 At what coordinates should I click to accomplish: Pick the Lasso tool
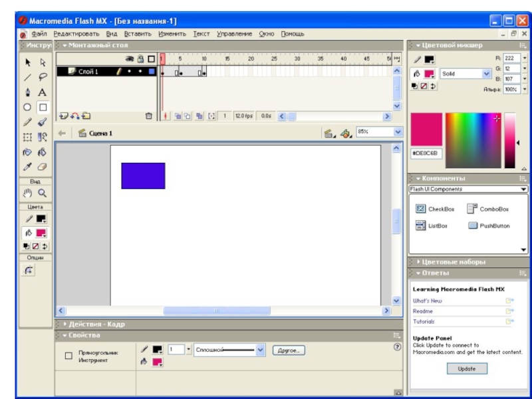point(42,78)
